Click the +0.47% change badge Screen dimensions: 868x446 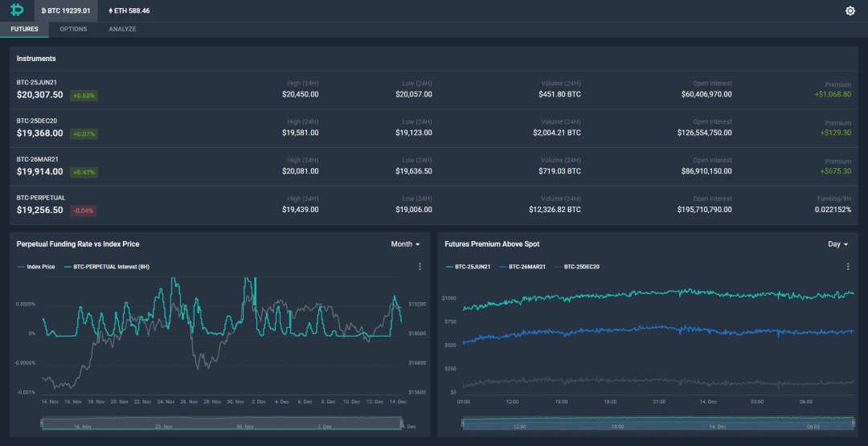(x=84, y=172)
